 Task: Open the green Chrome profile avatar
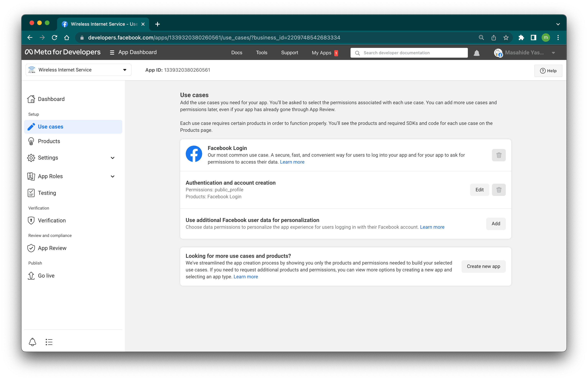click(545, 38)
